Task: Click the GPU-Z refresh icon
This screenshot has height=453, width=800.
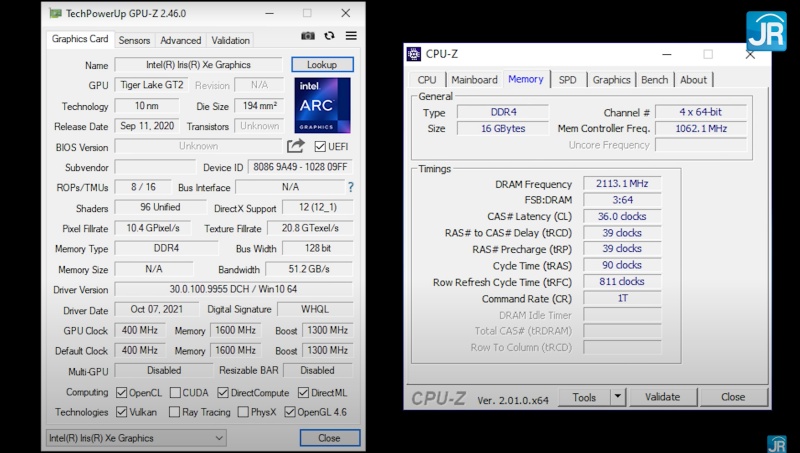Action: point(330,36)
